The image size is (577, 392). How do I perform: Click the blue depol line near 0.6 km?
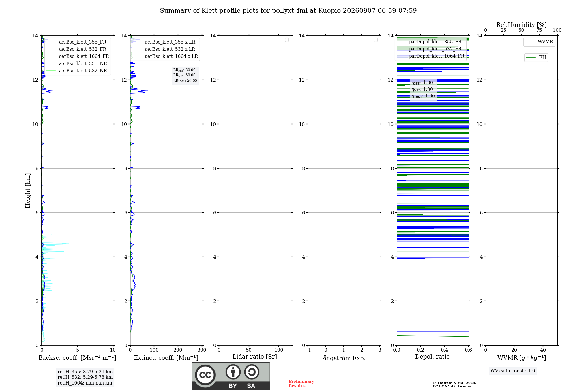click(x=432, y=332)
